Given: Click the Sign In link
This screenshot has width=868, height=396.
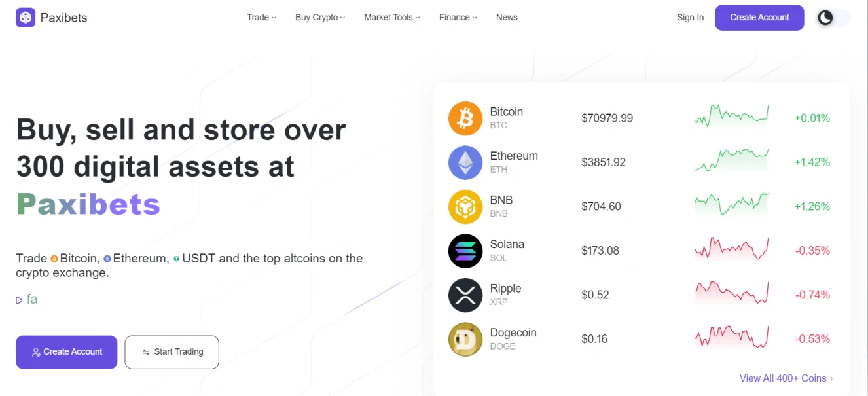Looking at the screenshot, I should (x=691, y=18).
